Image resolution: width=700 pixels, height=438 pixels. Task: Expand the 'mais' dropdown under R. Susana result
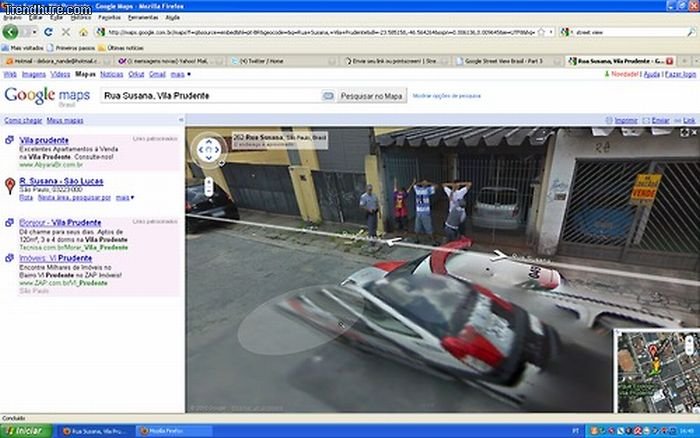pos(125,198)
